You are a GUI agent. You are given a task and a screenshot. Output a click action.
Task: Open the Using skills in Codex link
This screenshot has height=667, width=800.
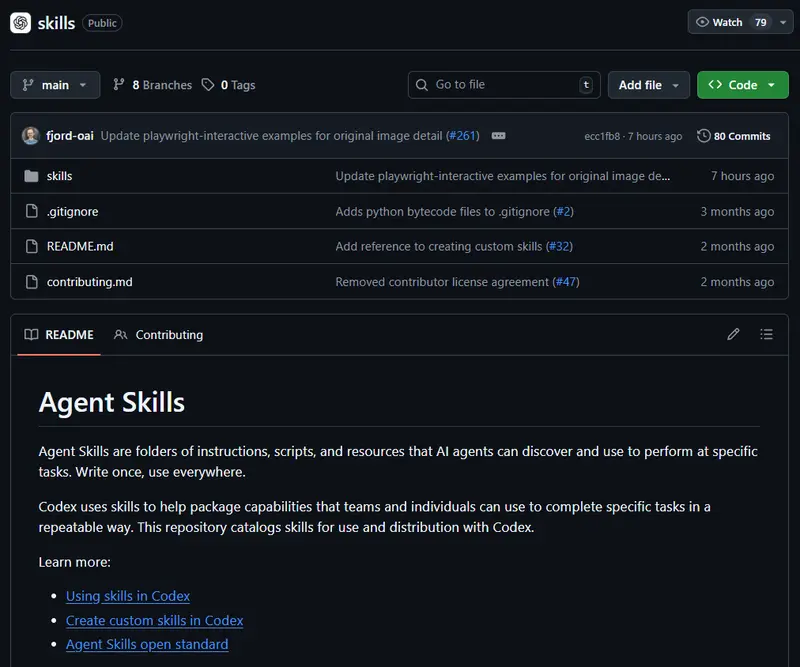click(x=127, y=595)
